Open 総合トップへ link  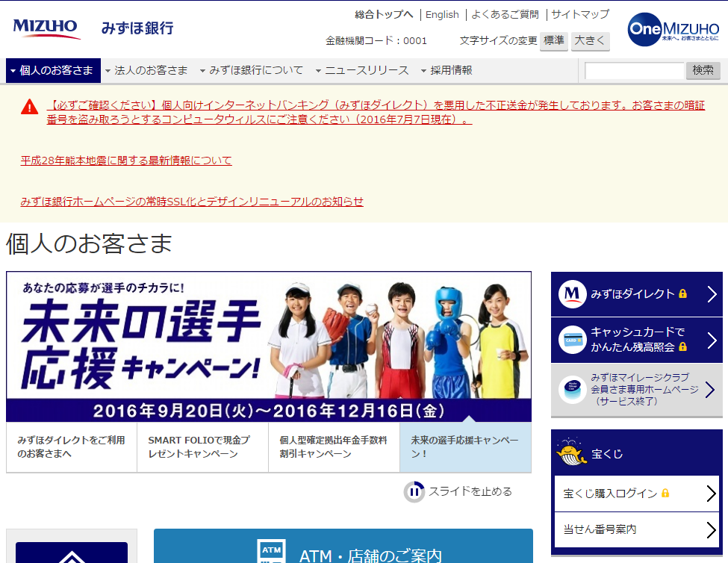[x=384, y=15]
